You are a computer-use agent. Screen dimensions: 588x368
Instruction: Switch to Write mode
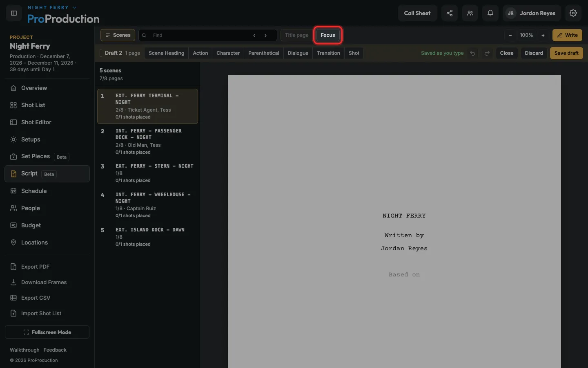[568, 35]
